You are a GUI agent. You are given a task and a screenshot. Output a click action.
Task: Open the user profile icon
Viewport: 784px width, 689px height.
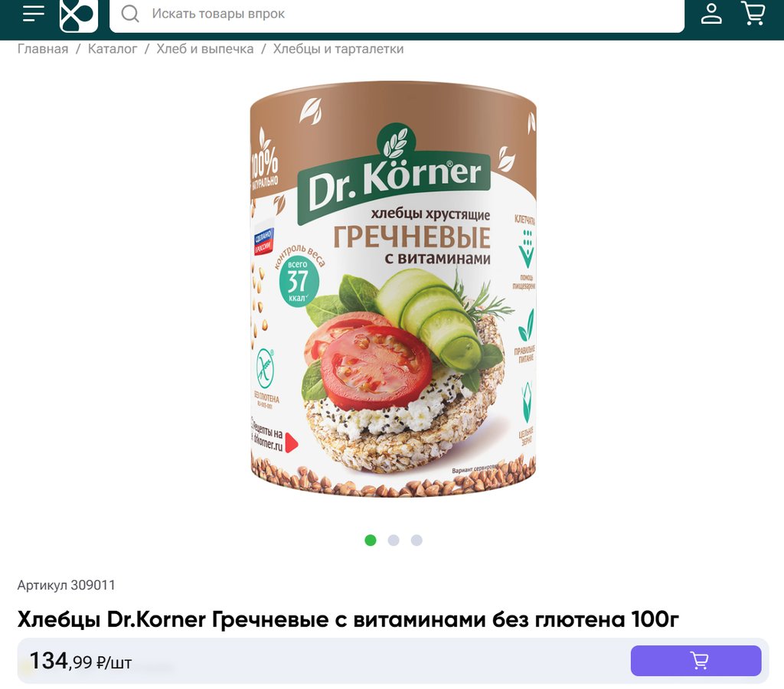711,13
